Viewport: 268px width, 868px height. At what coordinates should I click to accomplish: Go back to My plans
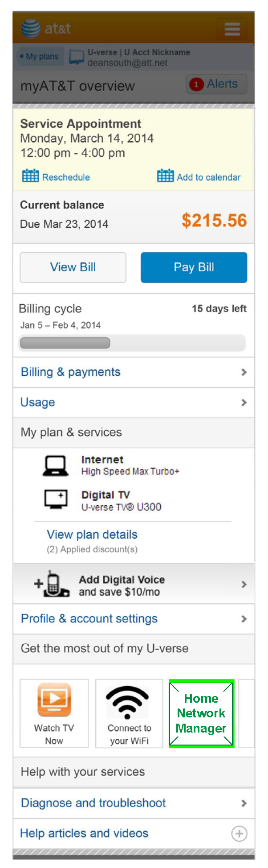point(40,57)
